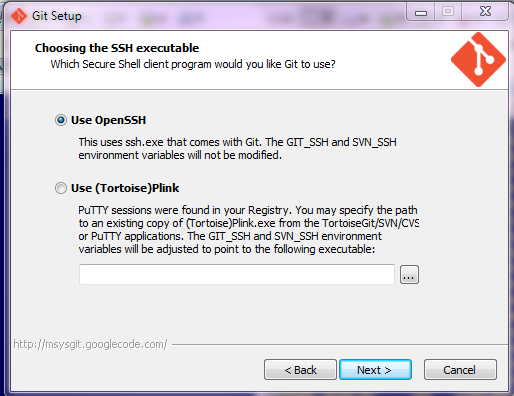Click the "Choosing the SSH executable" heading
The width and height of the screenshot is (514, 396).
pos(117,48)
